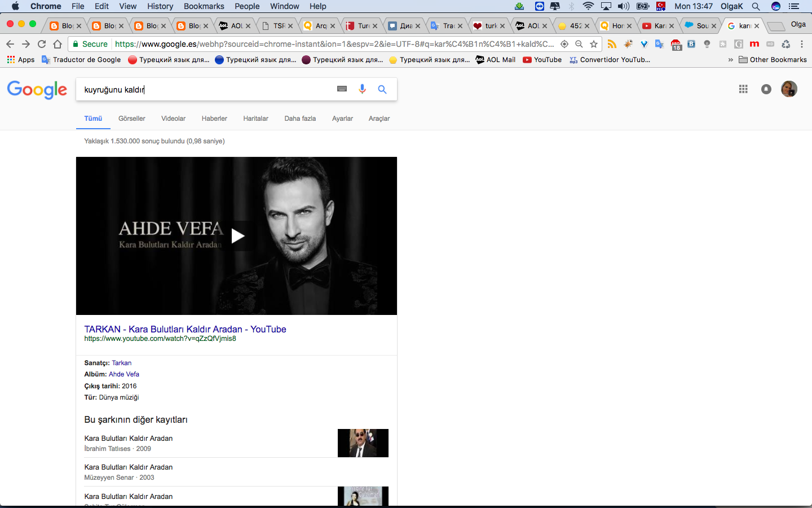Open the YouTube bookmark
This screenshot has height=508, width=812.
[542, 60]
